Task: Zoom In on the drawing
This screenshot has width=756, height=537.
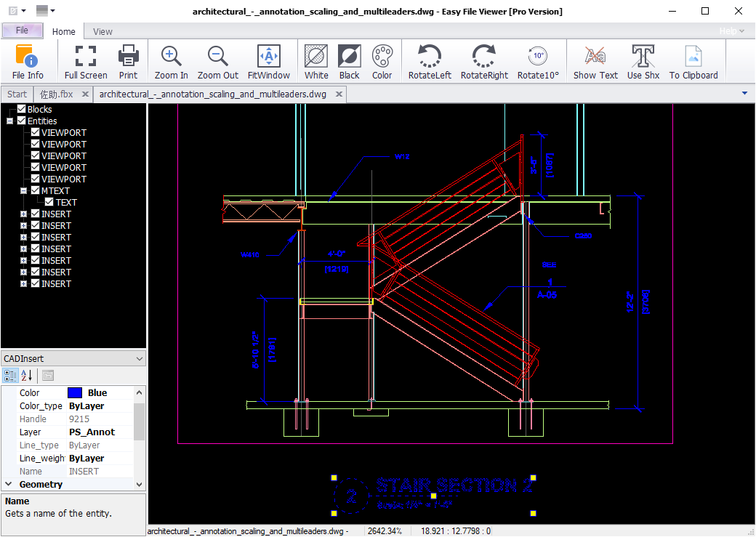Action: [171, 62]
